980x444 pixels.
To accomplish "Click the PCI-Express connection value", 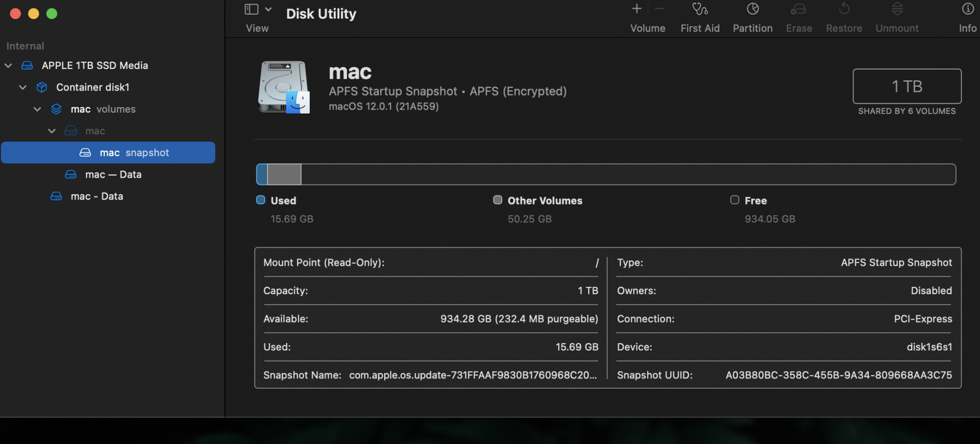I will pyautogui.click(x=923, y=319).
